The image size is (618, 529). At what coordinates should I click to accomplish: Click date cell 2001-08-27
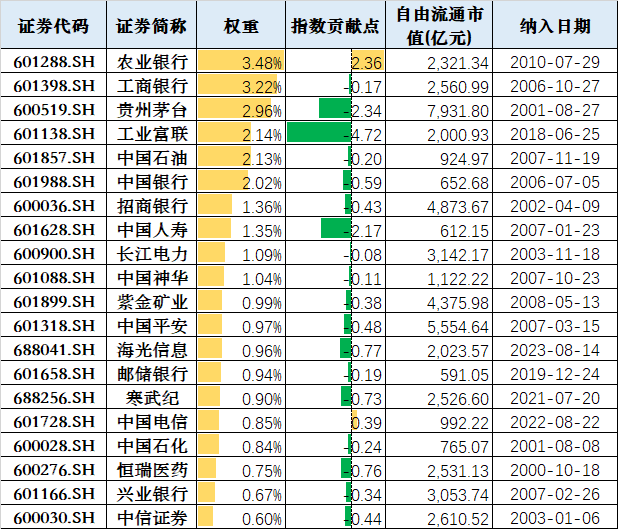[555, 109]
